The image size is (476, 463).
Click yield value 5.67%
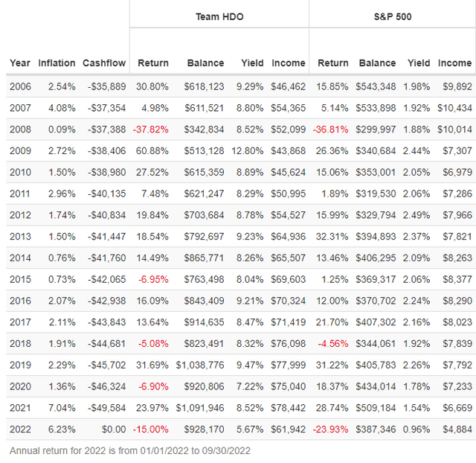click(250, 430)
